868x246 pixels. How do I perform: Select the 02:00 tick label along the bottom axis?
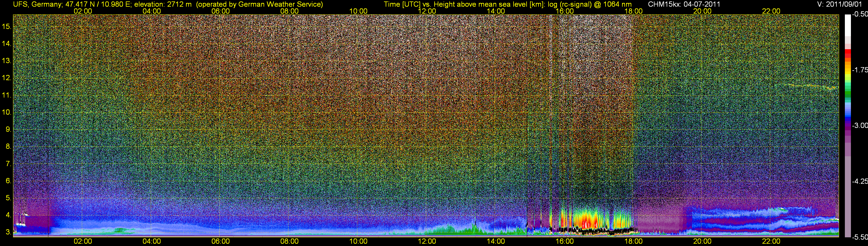coord(83,241)
